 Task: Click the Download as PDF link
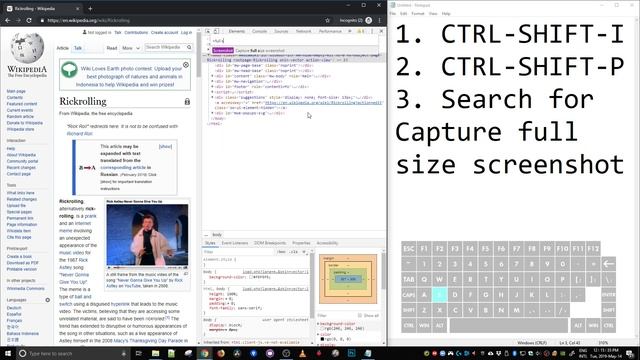(x=22, y=263)
